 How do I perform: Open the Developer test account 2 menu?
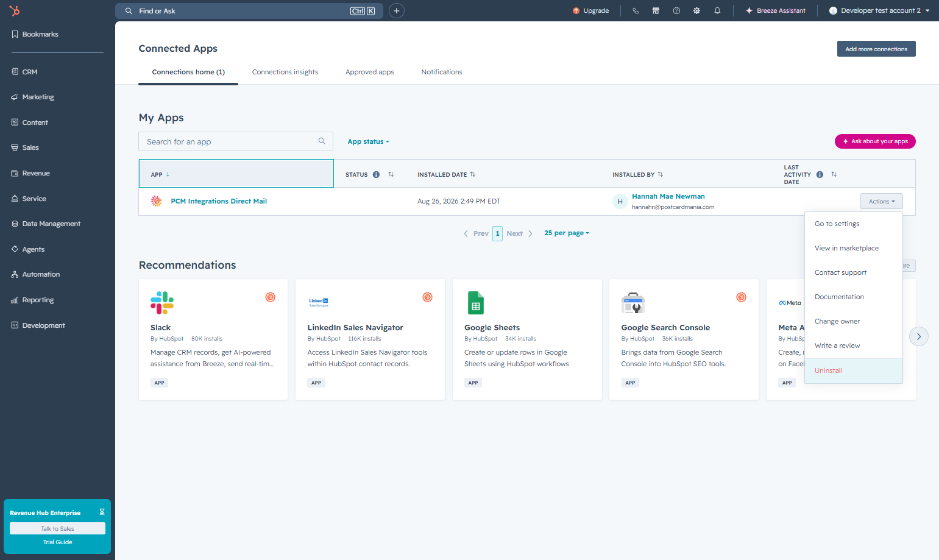point(879,11)
